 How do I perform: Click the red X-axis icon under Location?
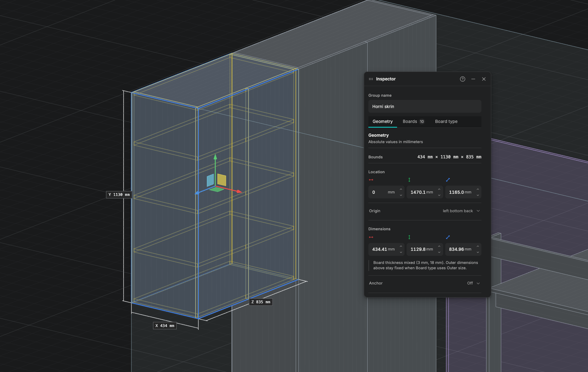coord(371,180)
